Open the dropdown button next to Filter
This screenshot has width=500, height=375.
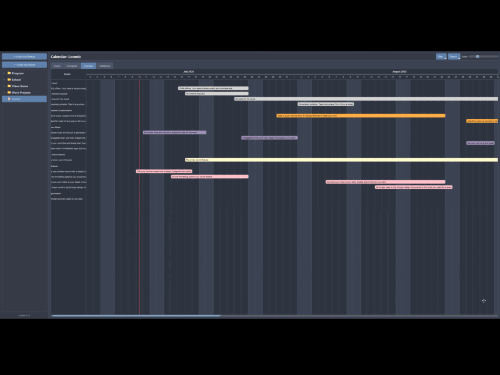point(454,57)
